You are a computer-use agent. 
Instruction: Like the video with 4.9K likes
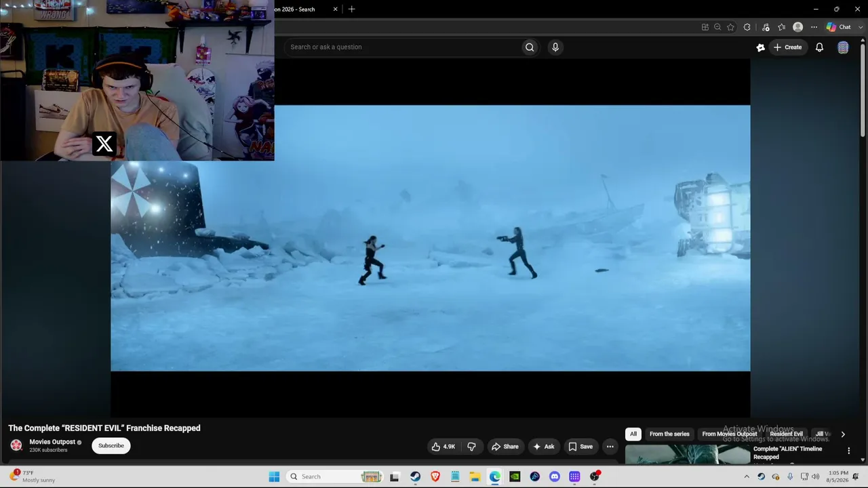pyautogui.click(x=443, y=447)
